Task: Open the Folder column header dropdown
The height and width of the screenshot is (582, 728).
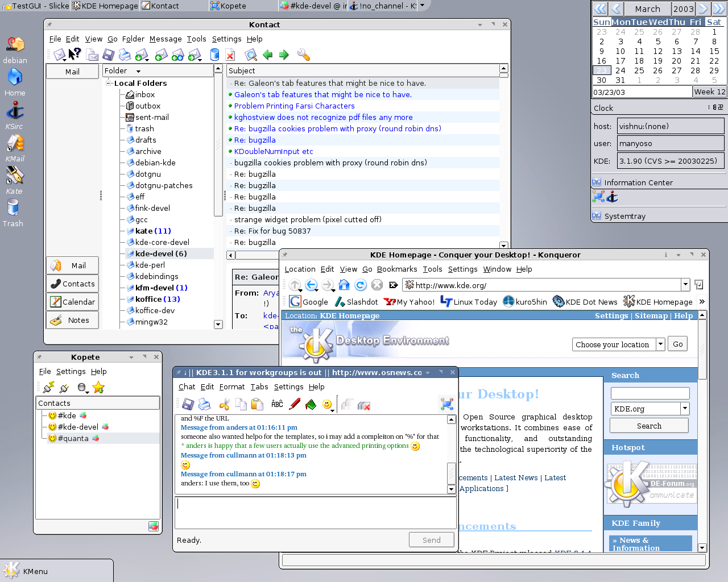Action: pos(138,71)
